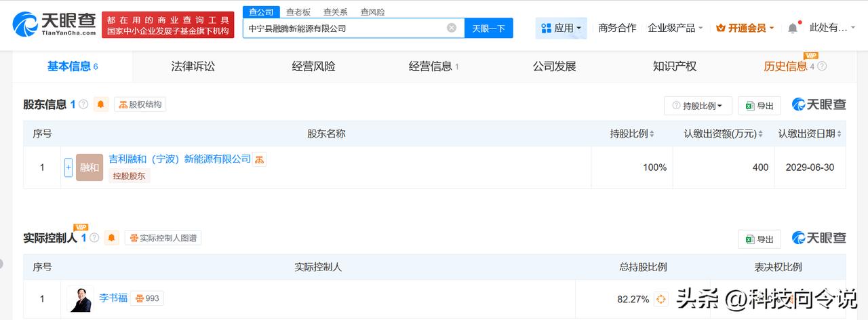
Task: Sort by 认缴出资额(万元) column arrows
Action: tap(761, 134)
